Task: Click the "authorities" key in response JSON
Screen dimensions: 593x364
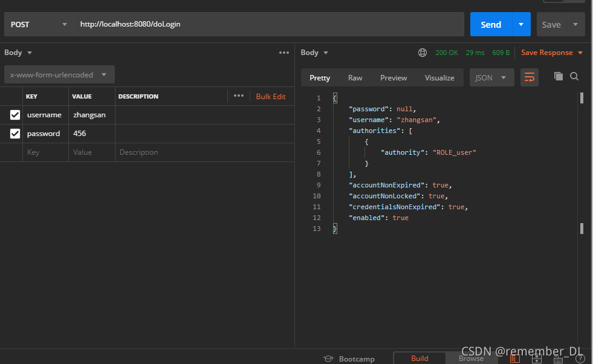Action: point(374,131)
